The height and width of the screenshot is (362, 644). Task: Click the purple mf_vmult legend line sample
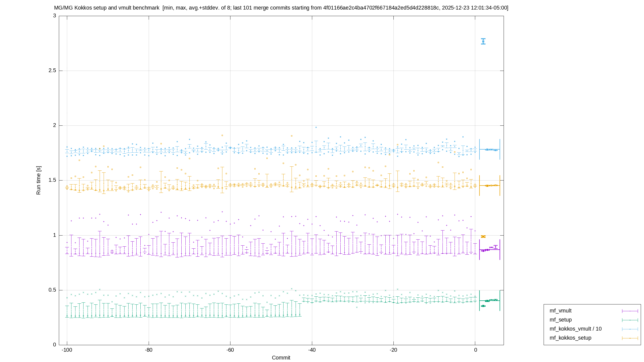pyautogui.click(x=630, y=311)
